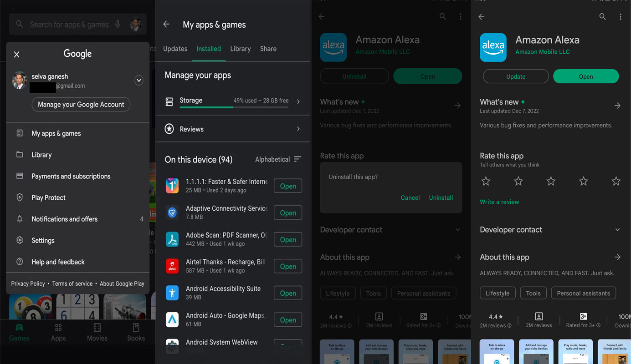Click search icon on Alexa page with Update button
Viewport: 631px width, 364px height.
(602, 17)
